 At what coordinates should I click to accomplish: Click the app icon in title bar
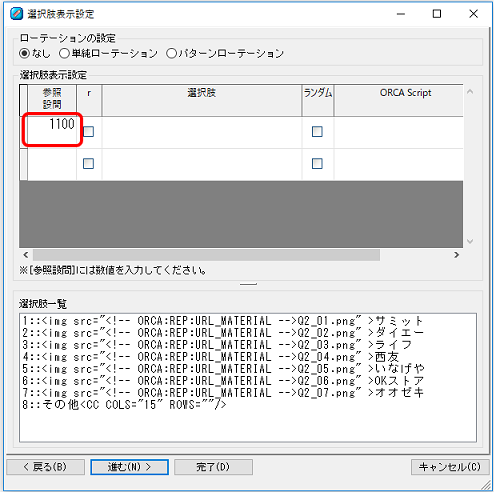[x=16, y=14]
